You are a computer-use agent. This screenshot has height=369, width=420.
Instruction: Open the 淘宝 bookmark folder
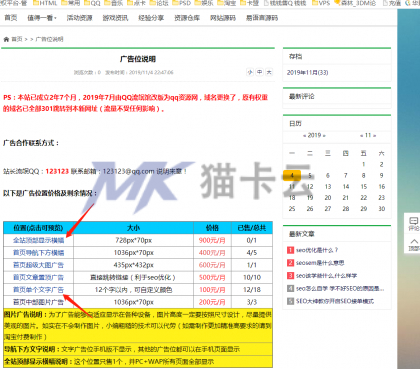227,3
